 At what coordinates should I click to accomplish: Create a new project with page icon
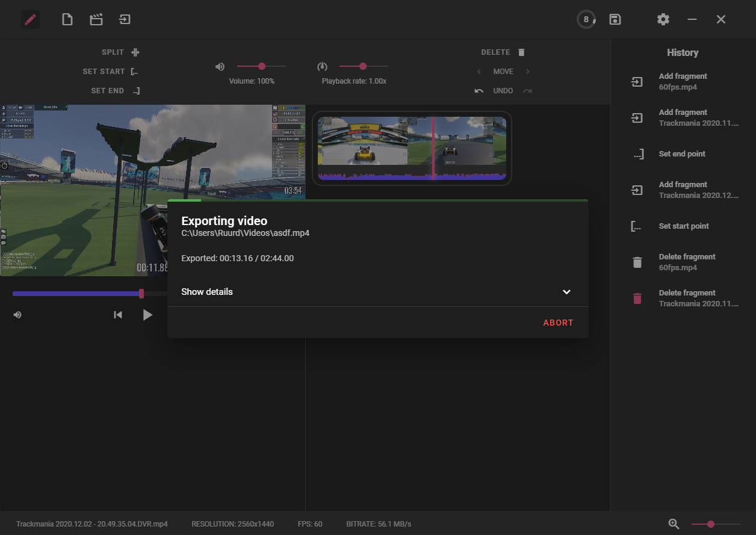67,19
